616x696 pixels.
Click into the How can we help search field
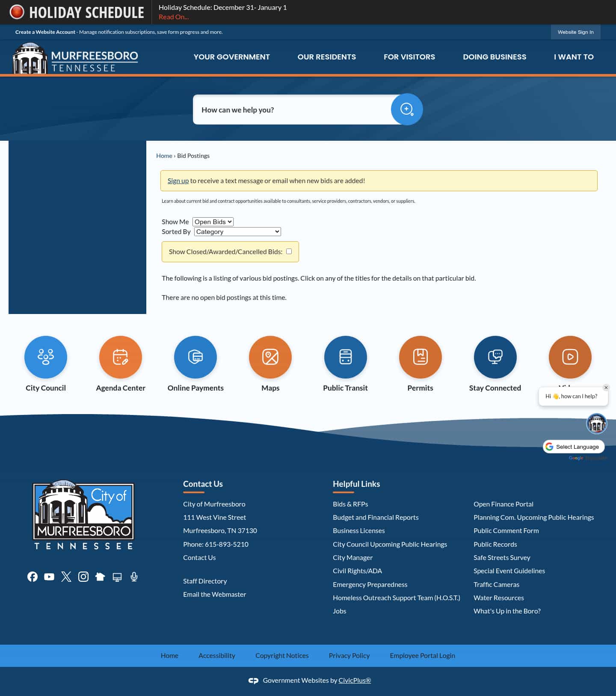pos(293,110)
